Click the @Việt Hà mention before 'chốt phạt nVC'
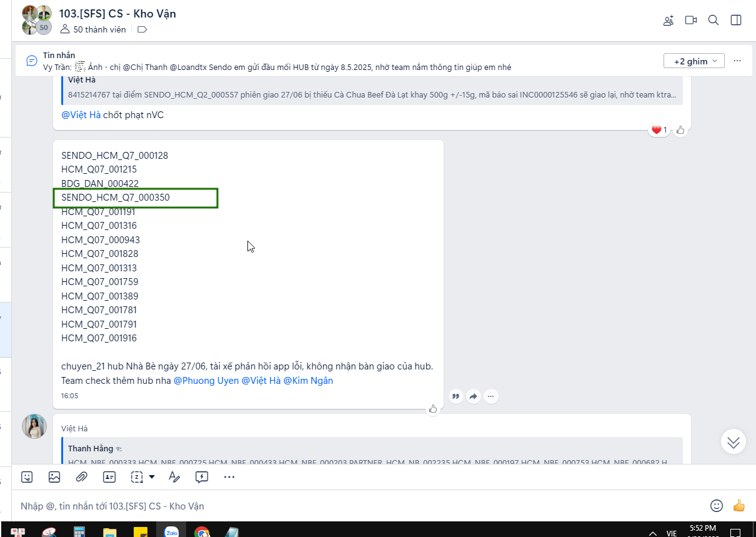The image size is (756, 537). 81,115
